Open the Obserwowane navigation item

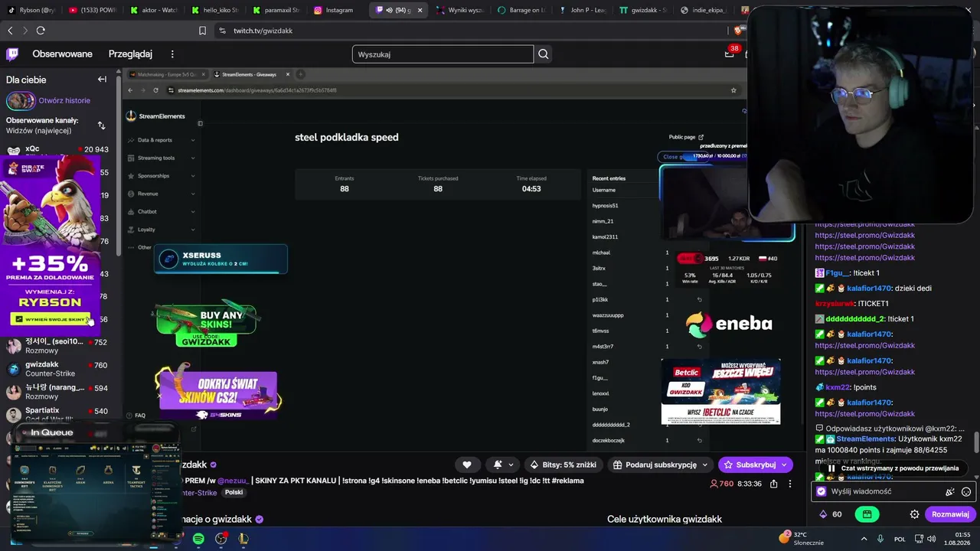click(x=62, y=54)
